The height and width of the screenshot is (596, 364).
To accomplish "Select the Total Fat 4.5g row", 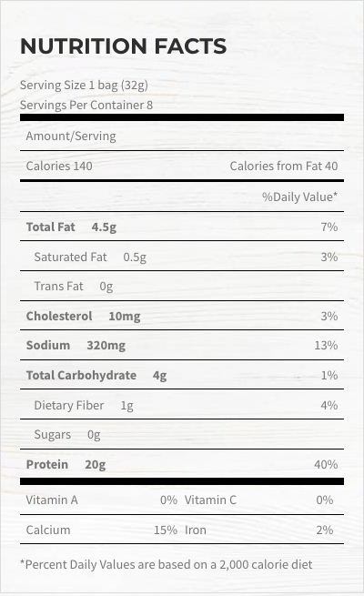I will click(x=182, y=227).
